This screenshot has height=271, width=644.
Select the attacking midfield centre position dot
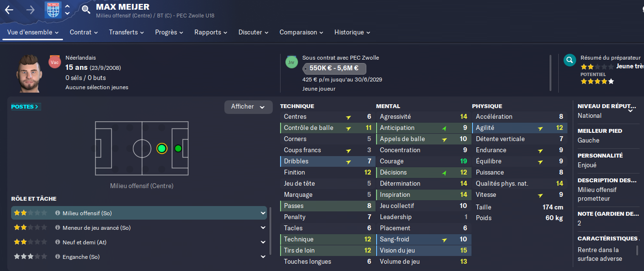(162, 148)
